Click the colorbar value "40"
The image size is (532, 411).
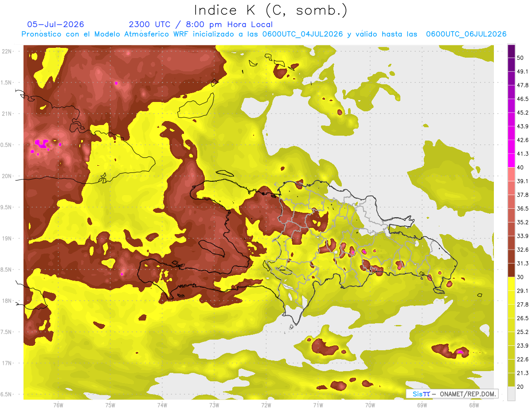[x=521, y=168]
